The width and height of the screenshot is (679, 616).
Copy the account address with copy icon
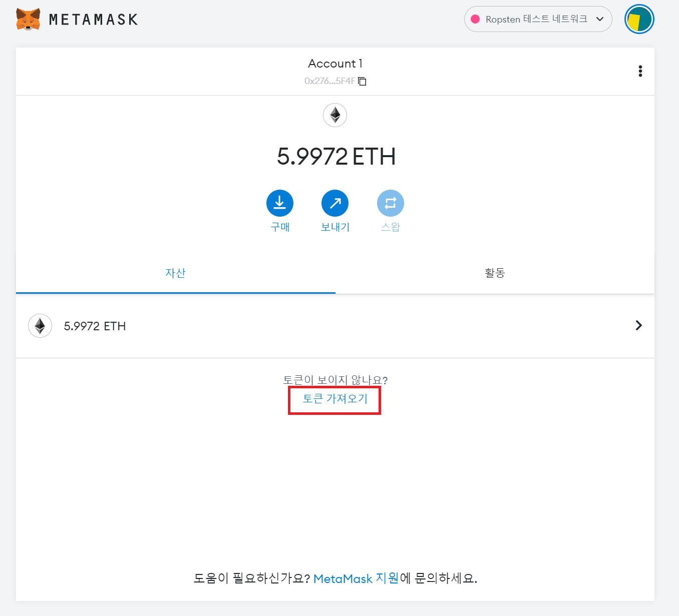click(363, 81)
